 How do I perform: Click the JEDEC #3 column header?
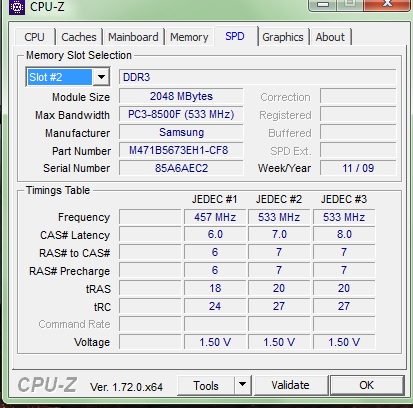[344, 199]
